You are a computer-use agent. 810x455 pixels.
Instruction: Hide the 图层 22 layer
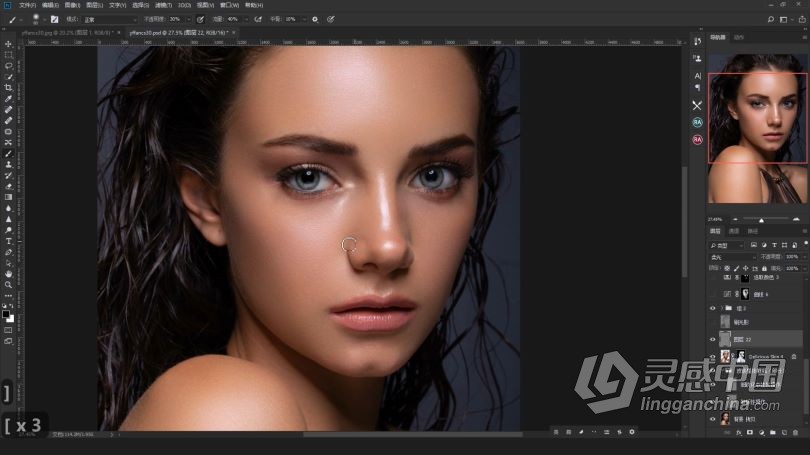tap(713, 339)
